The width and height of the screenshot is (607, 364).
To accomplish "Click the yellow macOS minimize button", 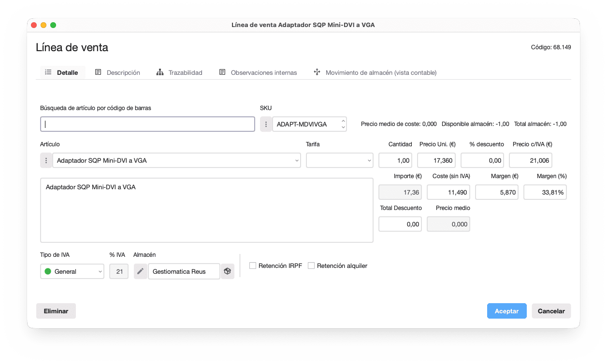I will (43, 25).
